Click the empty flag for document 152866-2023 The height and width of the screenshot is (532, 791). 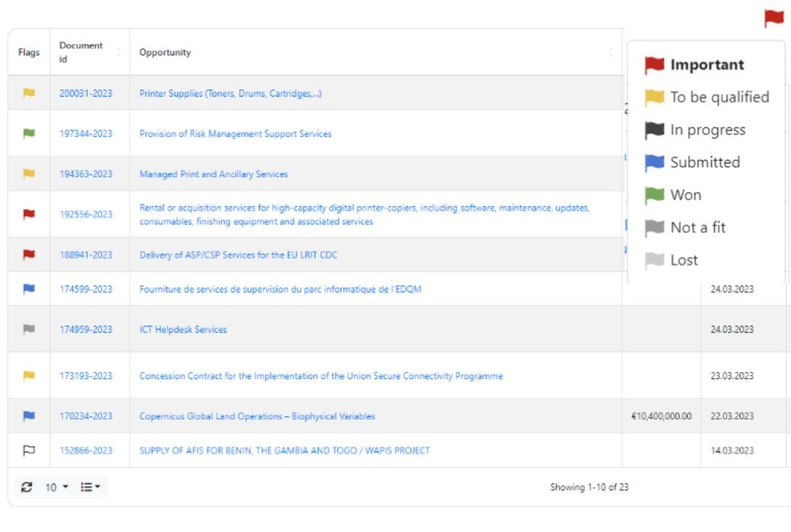coord(29,451)
